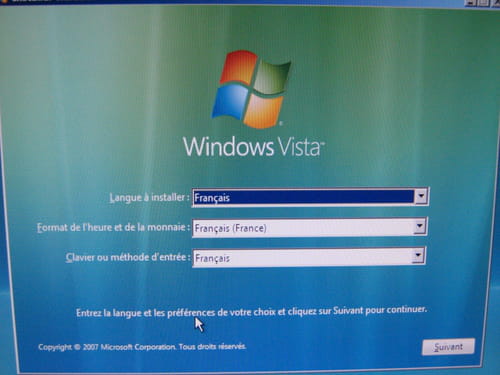Click the Windows flag logo

(251, 89)
